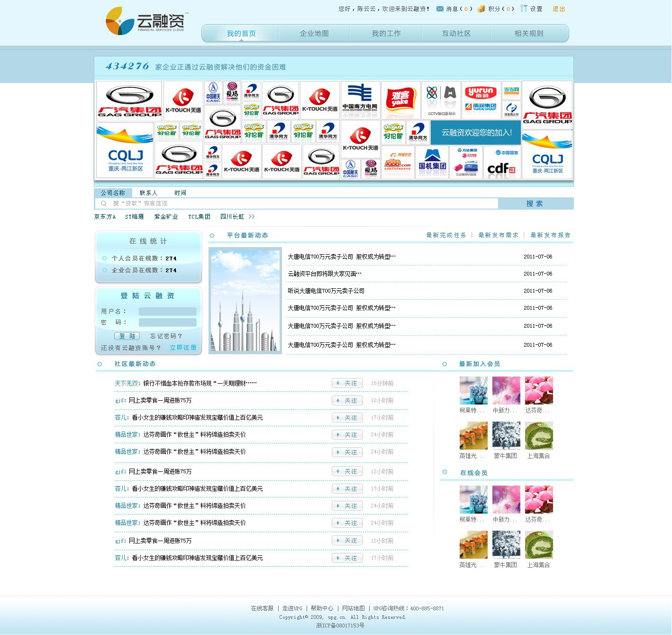Viewport: 672px width, 635px height.
Task: Switch to the 最新发布报告 tab
Action: 550,235
